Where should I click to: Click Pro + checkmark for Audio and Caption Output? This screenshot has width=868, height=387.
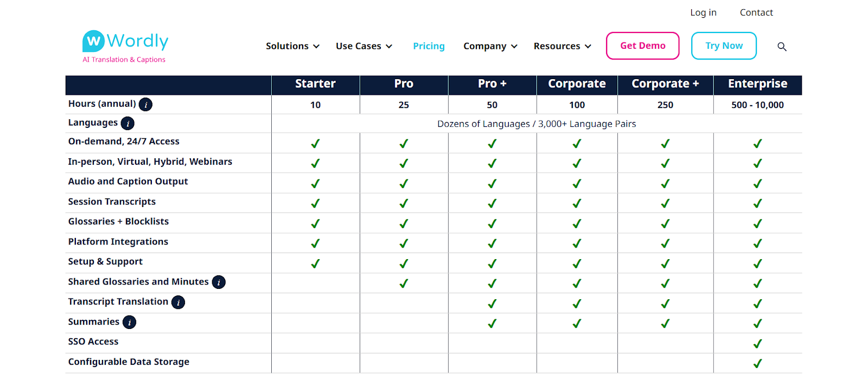coord(492,184)
